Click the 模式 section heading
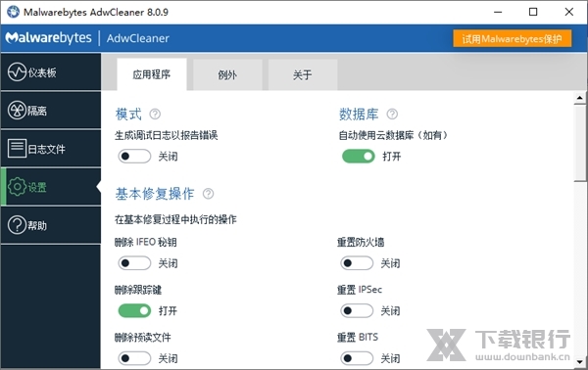 [x=128, y=114]
